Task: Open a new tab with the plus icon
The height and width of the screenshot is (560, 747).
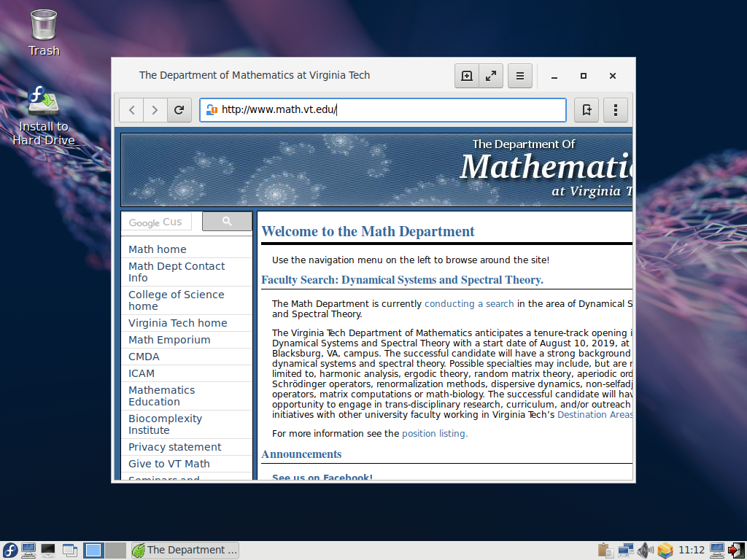Action: coord(466,76)
